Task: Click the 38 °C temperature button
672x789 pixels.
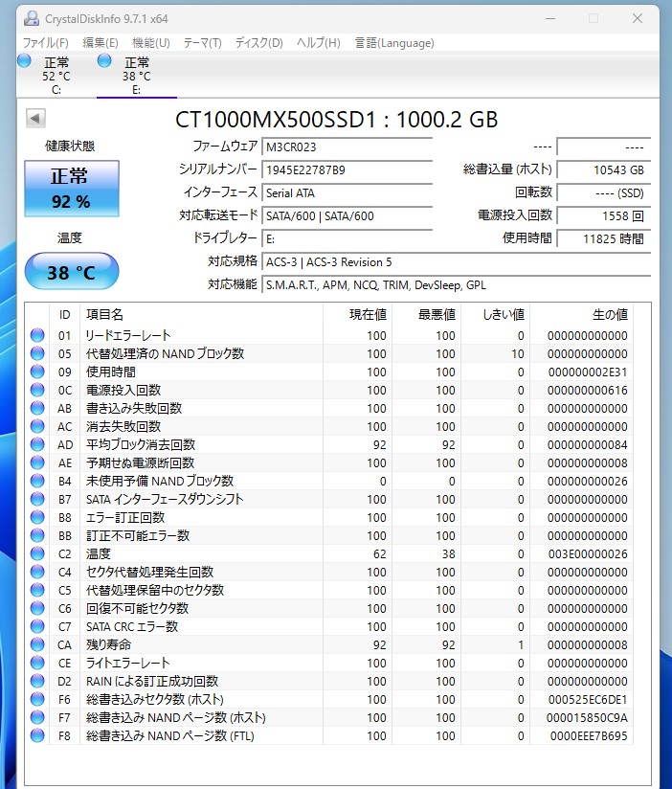Action: [x=72, y=272]
